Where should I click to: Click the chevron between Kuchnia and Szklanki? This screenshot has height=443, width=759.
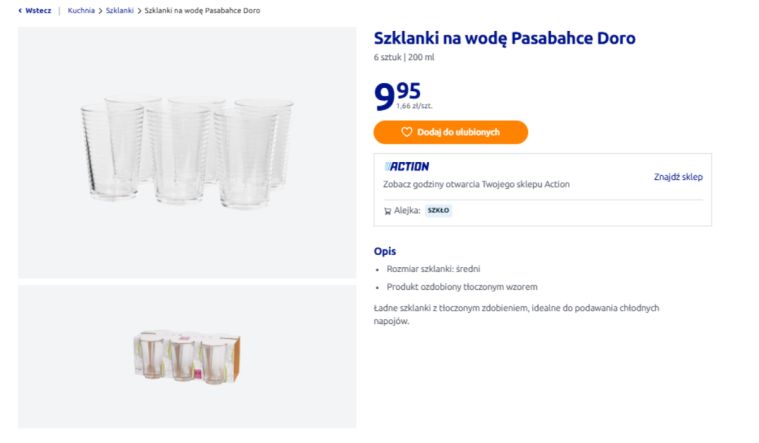click(x=100, y=10)
